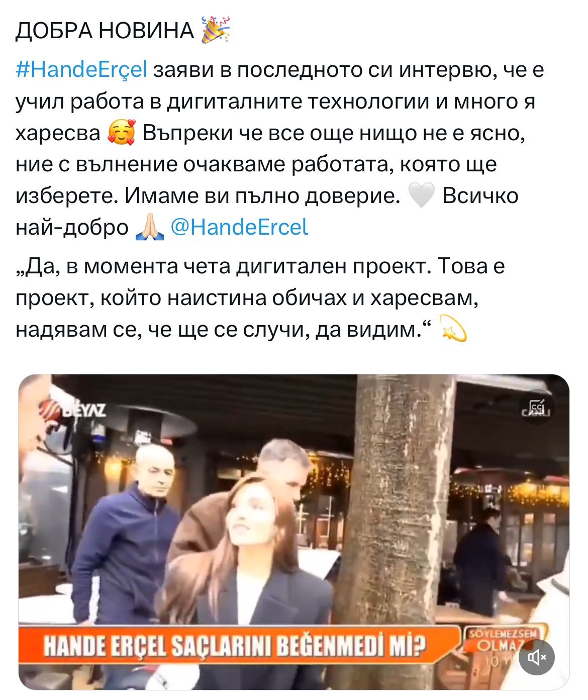Click the smiling face with hearts emoji
This screenshot has height=700, width=588.
122,133
